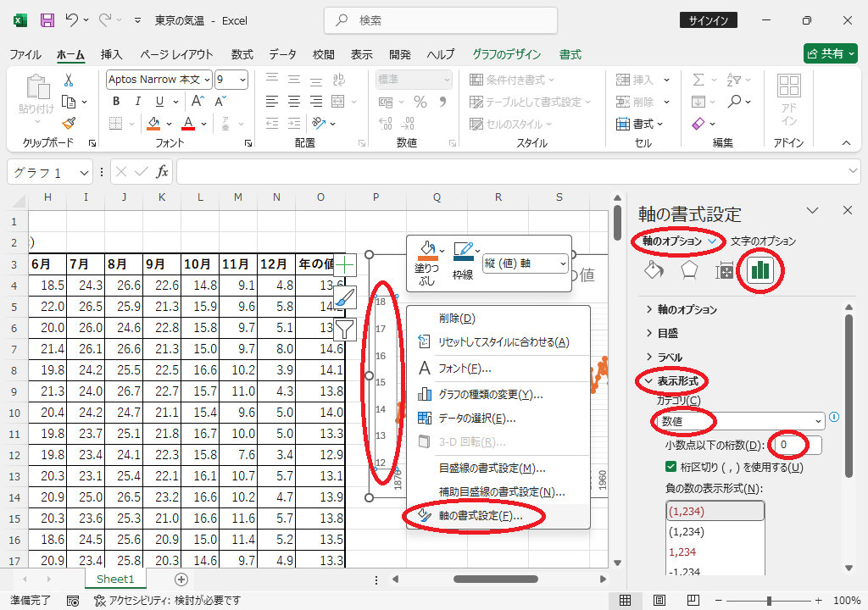Expand the 軸のオプション section

tap(682, 309)
